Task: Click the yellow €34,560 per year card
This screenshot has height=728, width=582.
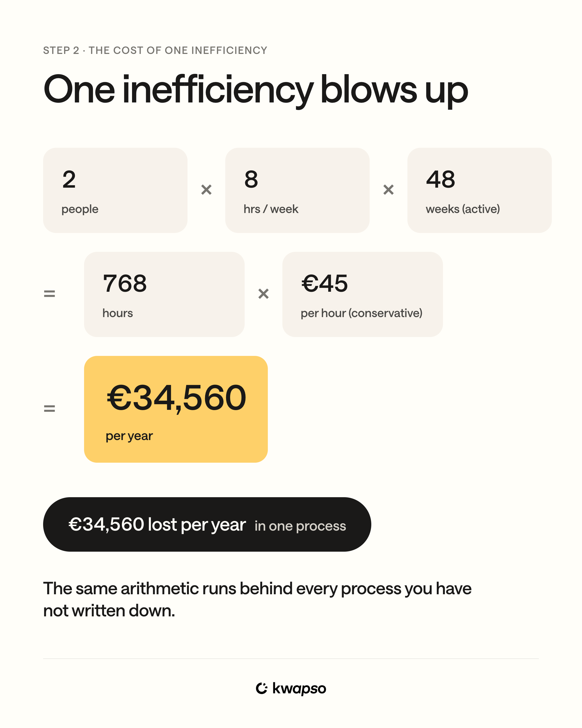Action: [x=176, y=409]
